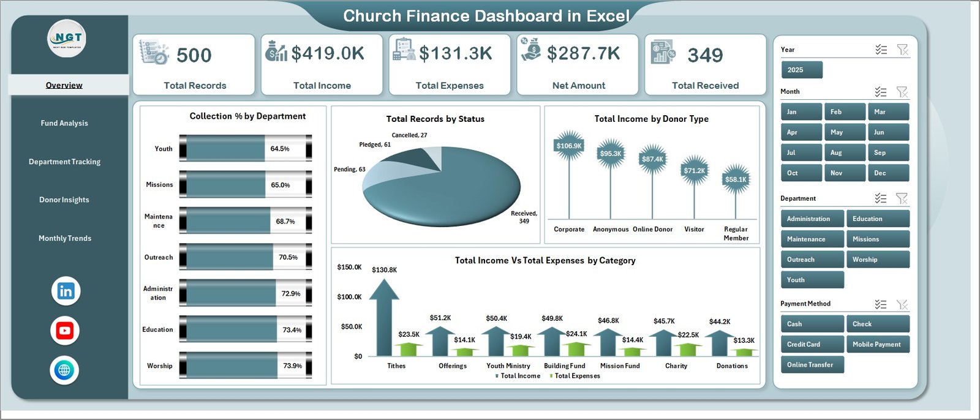Toggle multi-select on the Department slicer
The image size is (980, 420).
click(x=881, y=198)
